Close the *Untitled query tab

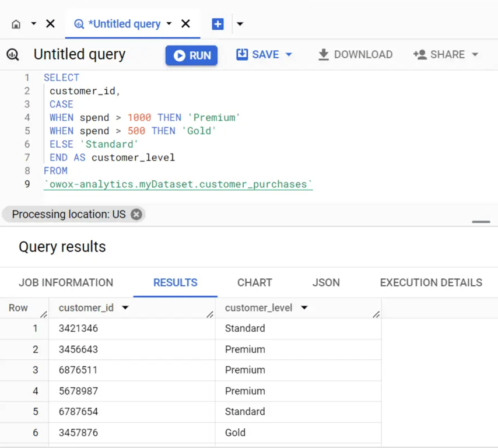[x=185, y=23]
